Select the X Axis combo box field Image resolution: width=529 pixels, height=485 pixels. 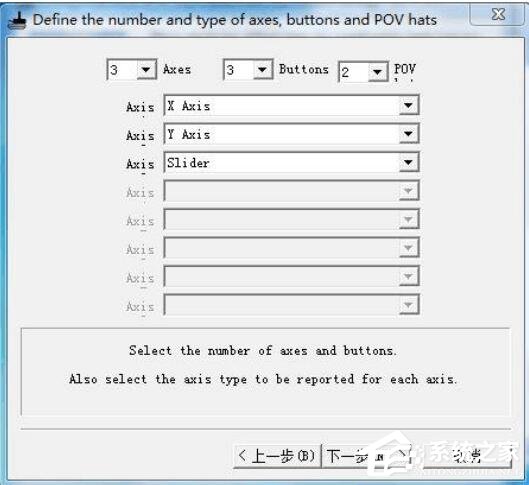tap(291, 105)
